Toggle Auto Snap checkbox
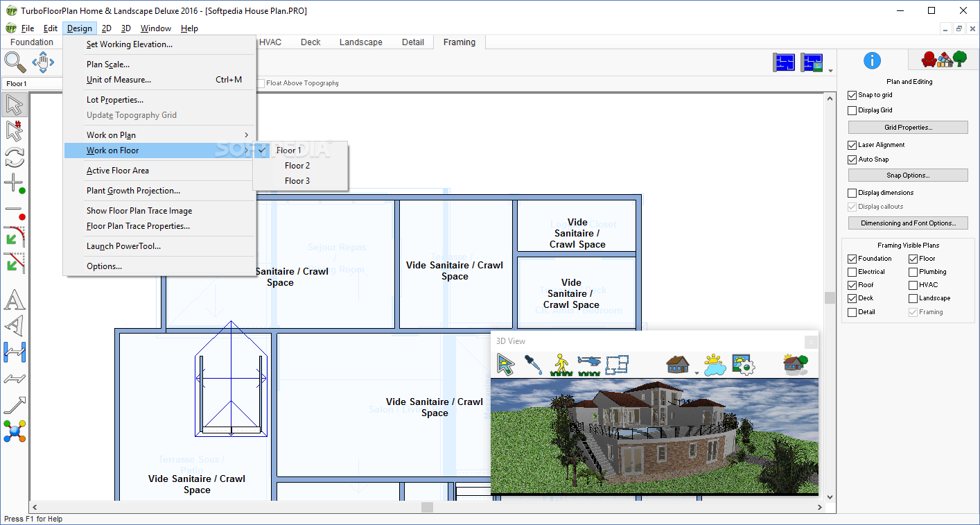This screenshot has height=525, width=980. click(852, 160)
